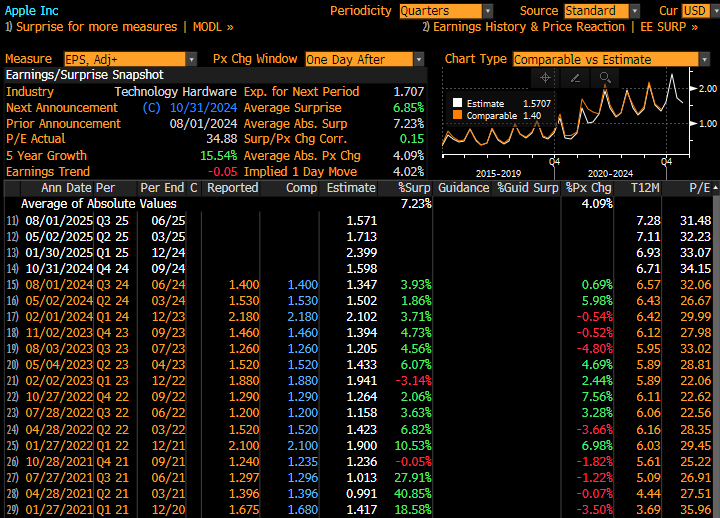Click the Exp. for Next Period value 1.707
The width and height of the screenshot is (720, 518).
408,92
